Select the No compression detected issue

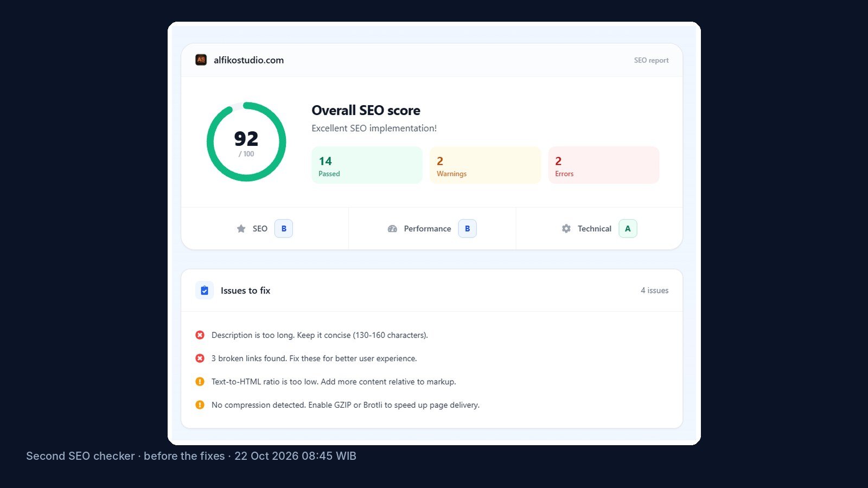tap(346, 405)
